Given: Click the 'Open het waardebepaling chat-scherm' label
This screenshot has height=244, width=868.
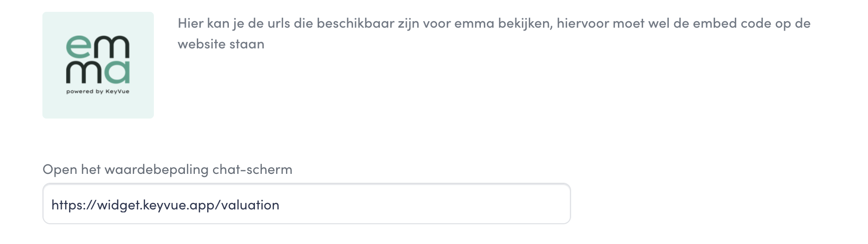Looking at the screenshot, I should pos(168,169).
